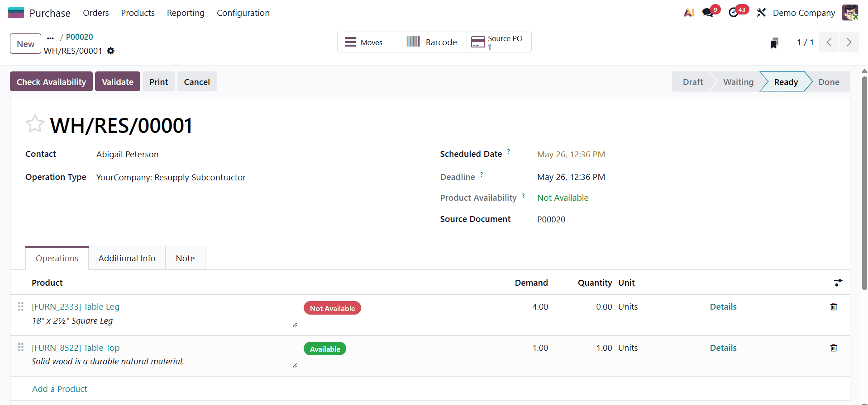Click the Operation Type field
Image resolution: width=868 pixels, height=405 pixels.
point(171,177)
